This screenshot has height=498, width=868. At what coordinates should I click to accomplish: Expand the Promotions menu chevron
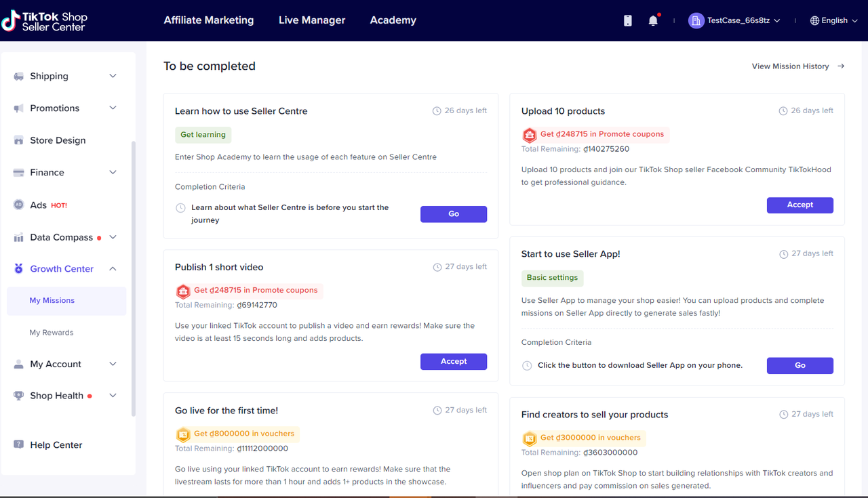point(113,108)
